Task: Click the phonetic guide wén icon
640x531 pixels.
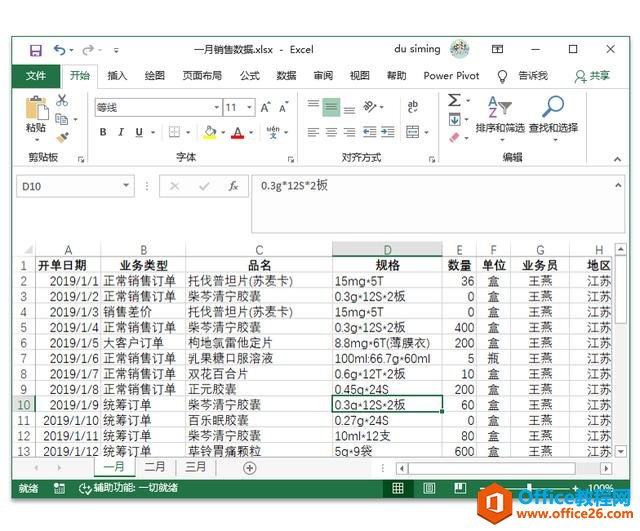Action: pyautogui.click(x=273, y=132)
